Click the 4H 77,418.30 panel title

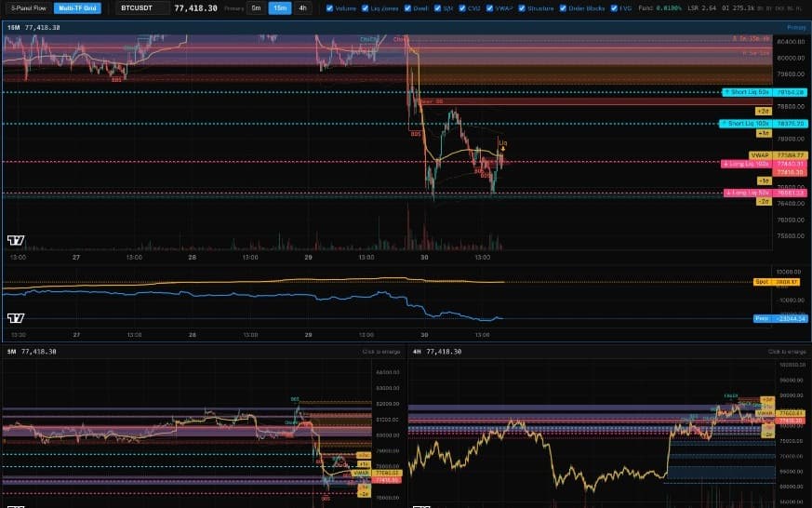coord(437,352)
